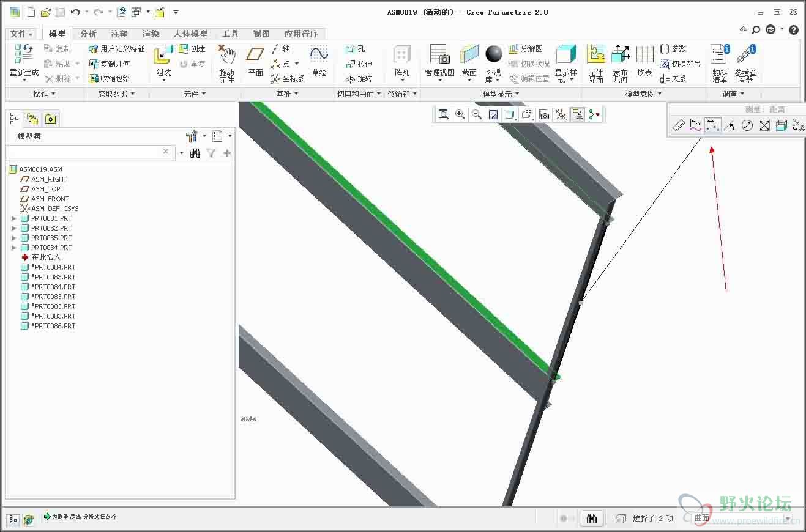The width and height of the screenshot is (806, 532).
Task: Switch to the View (视图) tab
Action: pyautogui.click(x=261, y=34)
